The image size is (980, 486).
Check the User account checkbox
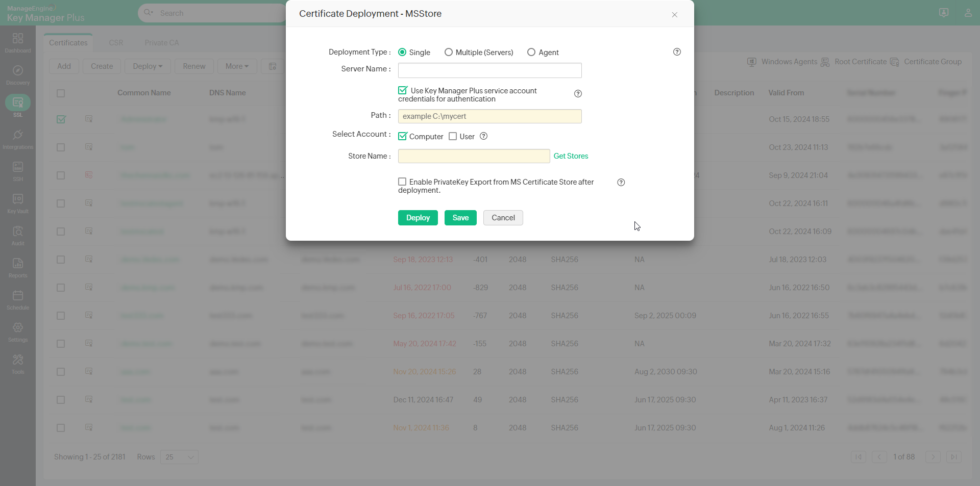tap(453, 136)
